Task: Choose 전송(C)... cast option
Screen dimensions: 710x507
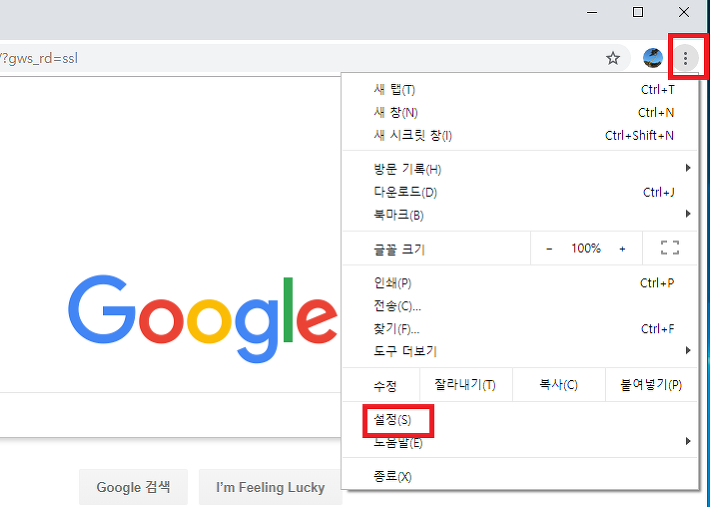Action: (x=520, y=306)
